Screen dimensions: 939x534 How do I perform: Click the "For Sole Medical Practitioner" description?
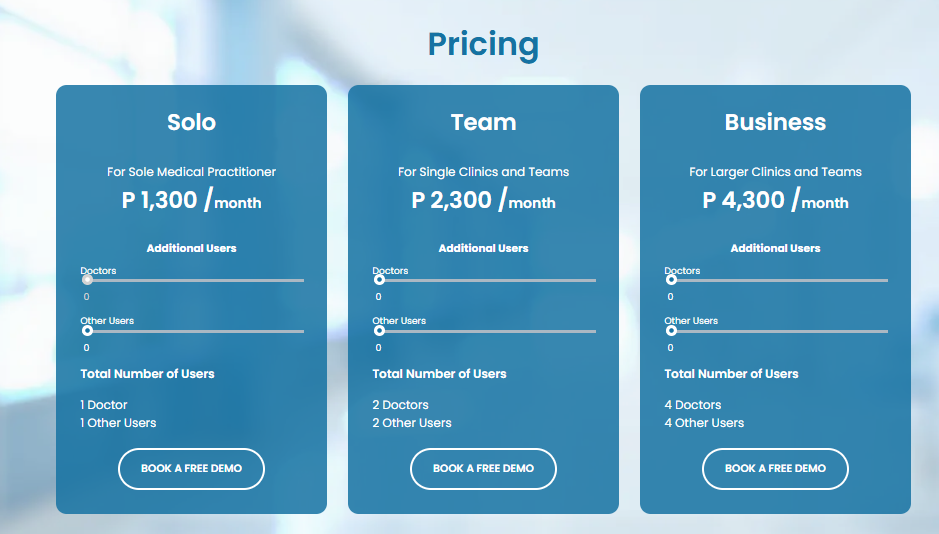tap(191, 172)
